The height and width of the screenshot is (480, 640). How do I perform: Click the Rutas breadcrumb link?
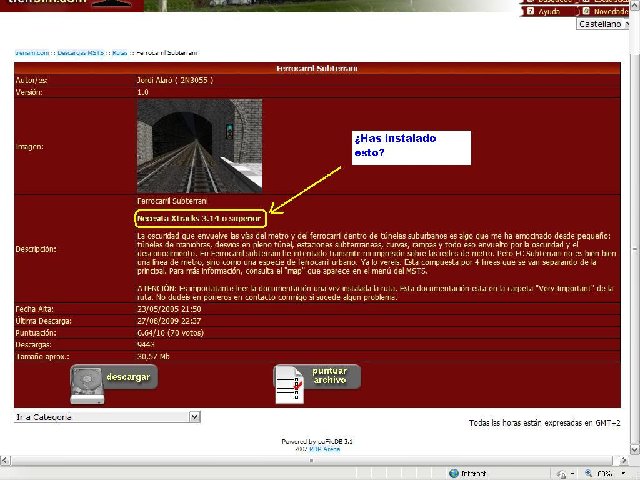[x=120, y=49]
